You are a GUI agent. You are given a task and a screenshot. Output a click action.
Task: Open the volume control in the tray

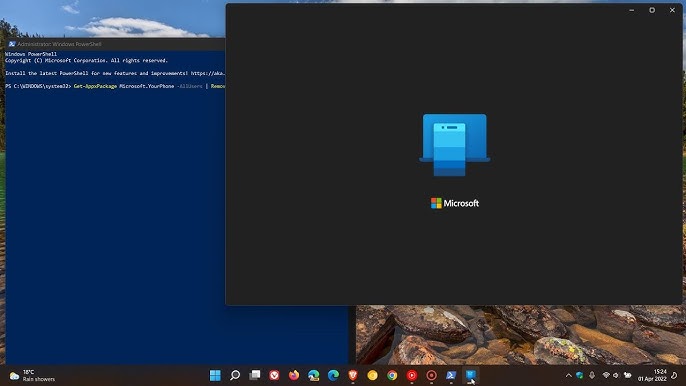point(616,375)
